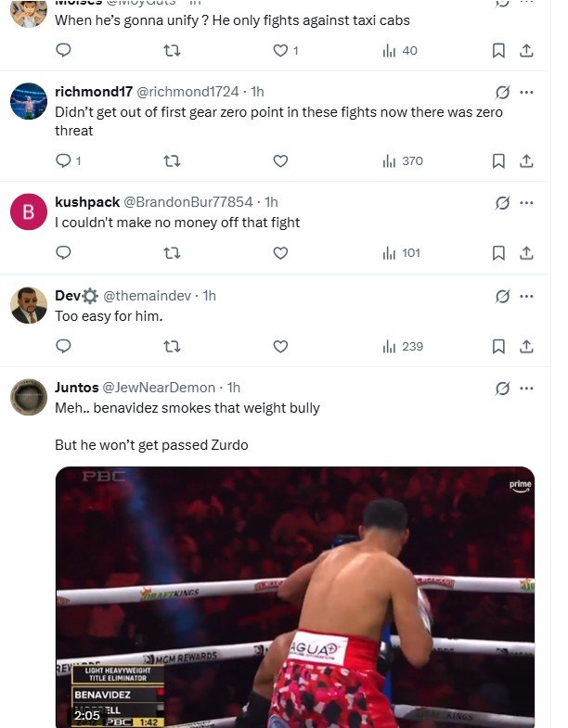The image size is (568, 728).
Task: View analytics for Dev's tweet (239 views)
Action: pyautogui.click(x=403, y=346)
